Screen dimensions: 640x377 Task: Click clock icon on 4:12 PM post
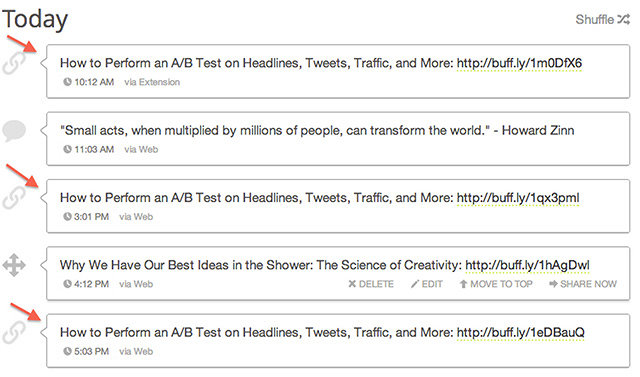coord(67,284)
